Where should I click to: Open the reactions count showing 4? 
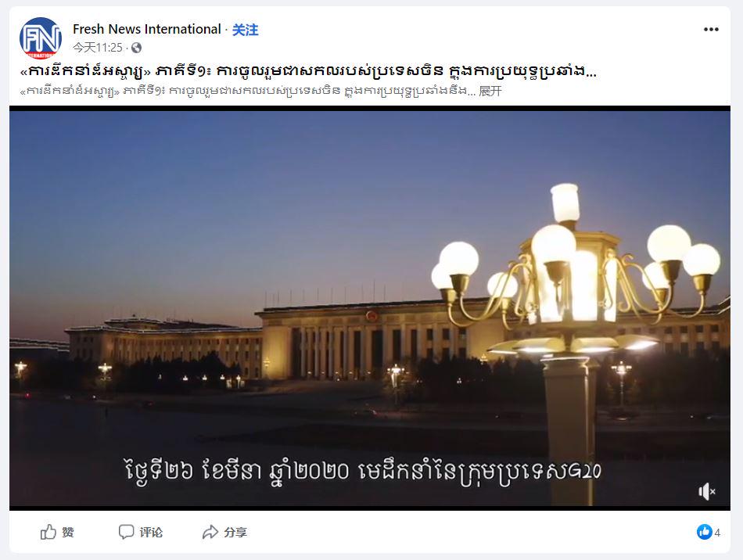pos(717,533)
